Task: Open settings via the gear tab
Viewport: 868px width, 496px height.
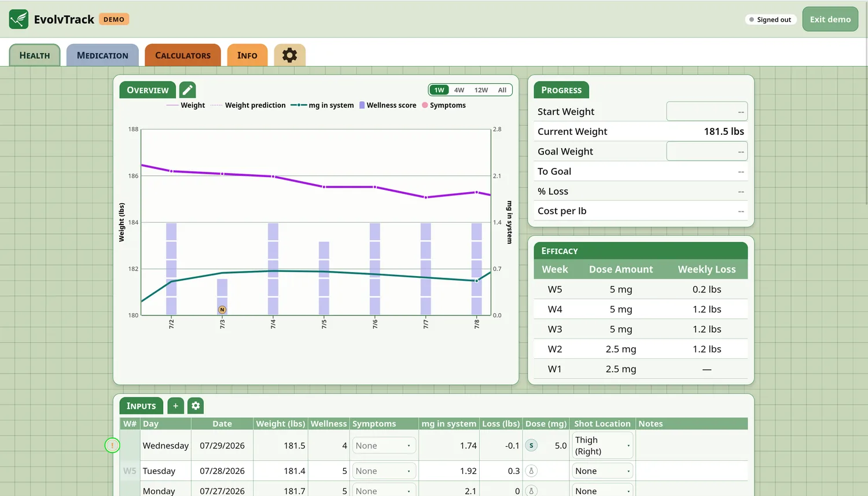Action: tap(289, 55)
